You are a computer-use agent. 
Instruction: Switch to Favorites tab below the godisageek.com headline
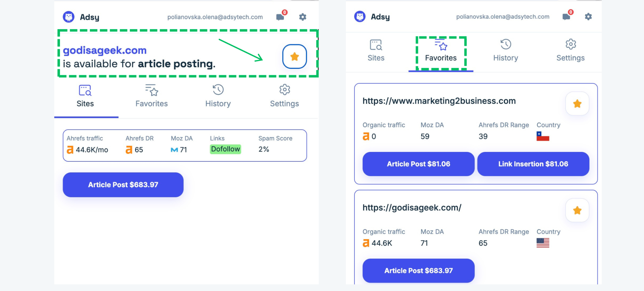tap(152, 96)
